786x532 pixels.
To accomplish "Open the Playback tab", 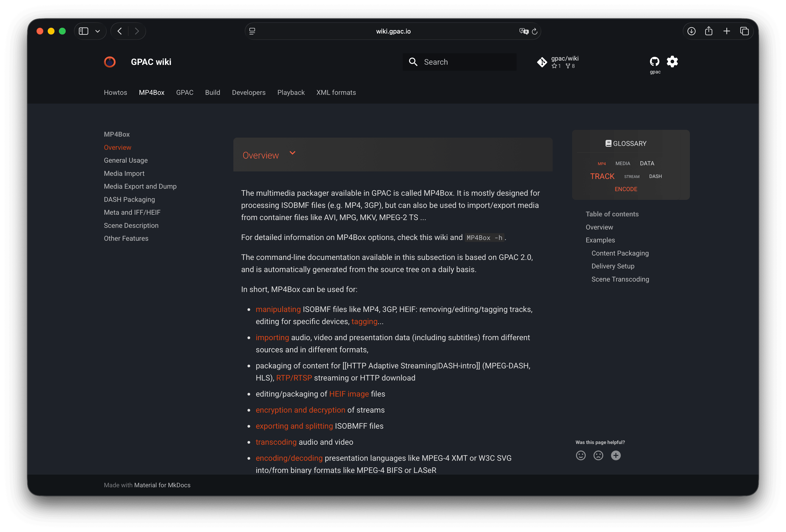I will (x=291, y=92).
